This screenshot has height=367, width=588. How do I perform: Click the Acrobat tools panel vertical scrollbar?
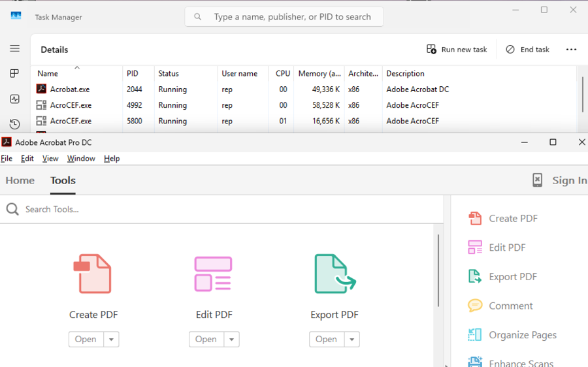point(438,270)
